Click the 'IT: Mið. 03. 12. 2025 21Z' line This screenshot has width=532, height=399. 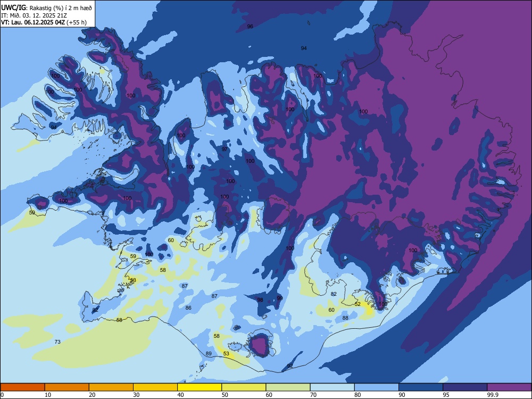click(33, 15)
